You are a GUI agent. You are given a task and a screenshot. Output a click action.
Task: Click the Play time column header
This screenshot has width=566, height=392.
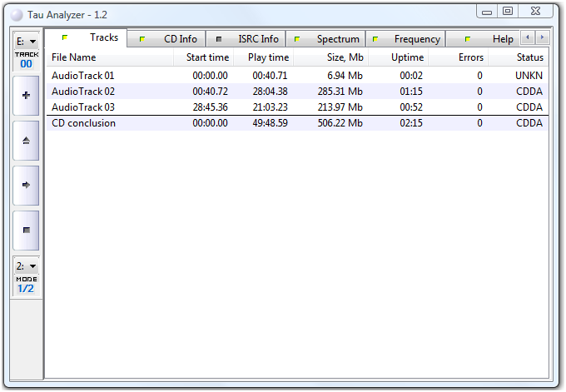tap(263, 57)
